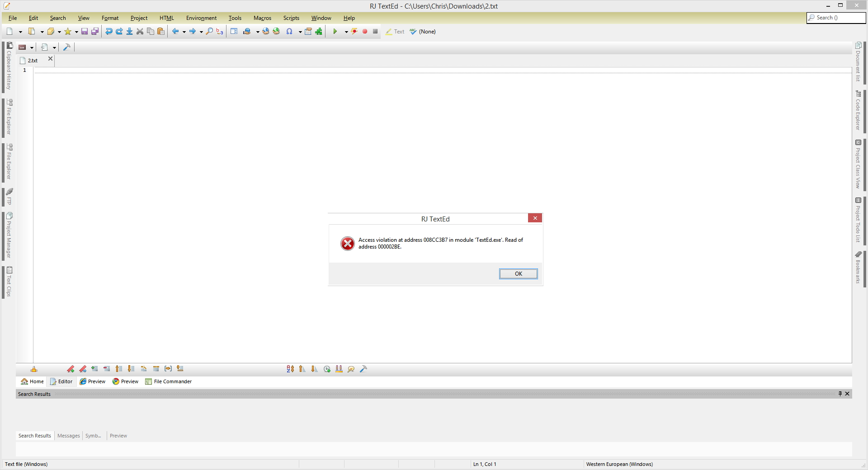Click OK in the access violation dialog
The height and width of the screenshot is (470, 868).
(x=518, y=274)
